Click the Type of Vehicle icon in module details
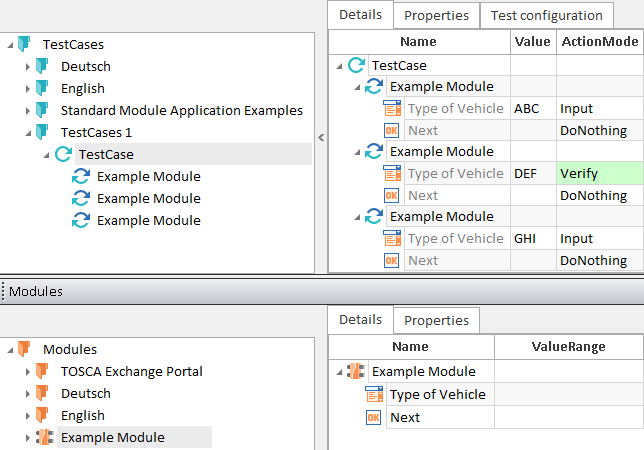 374,394
